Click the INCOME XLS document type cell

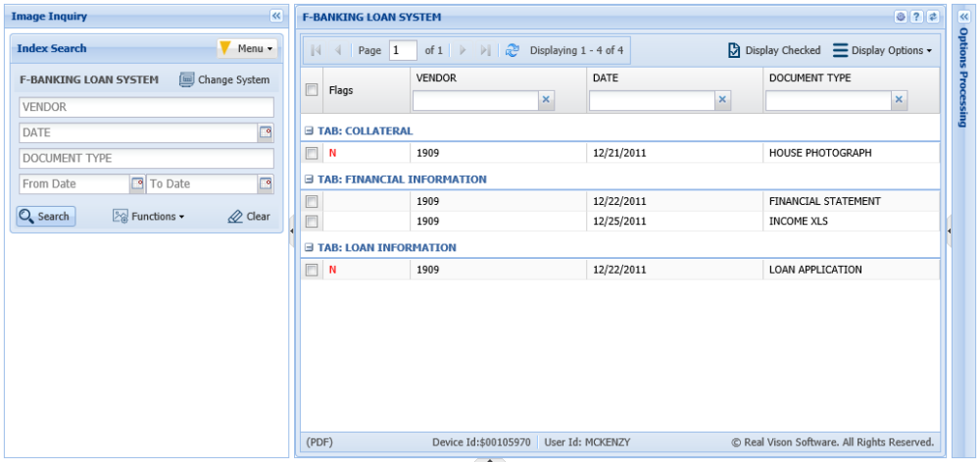tap(851, 222)
